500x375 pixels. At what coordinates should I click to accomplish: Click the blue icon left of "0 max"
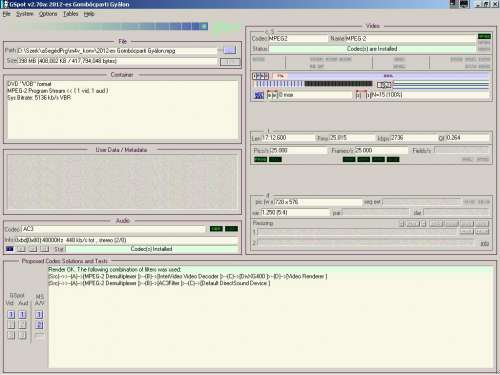point(259,95)
